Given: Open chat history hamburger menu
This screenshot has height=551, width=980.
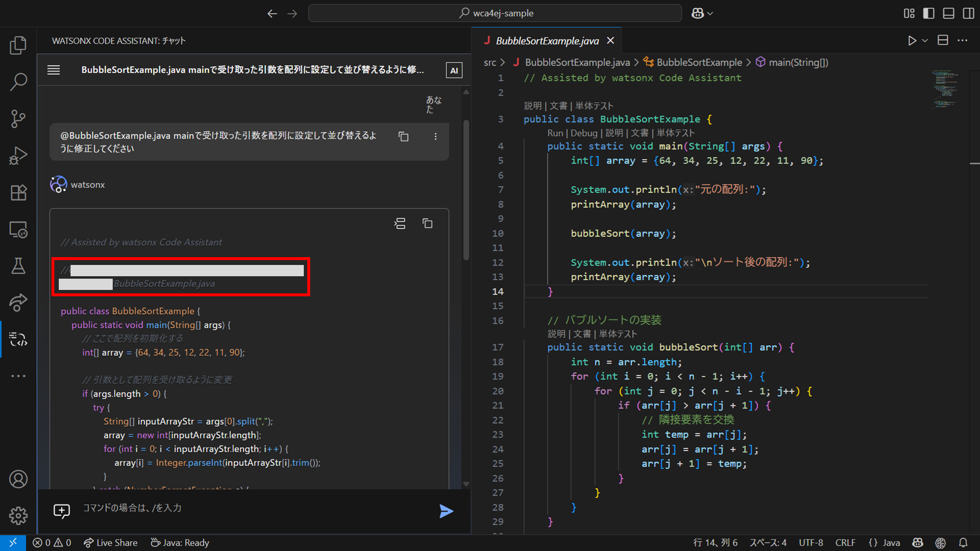Looking at the screenshot, I should 54,70.
